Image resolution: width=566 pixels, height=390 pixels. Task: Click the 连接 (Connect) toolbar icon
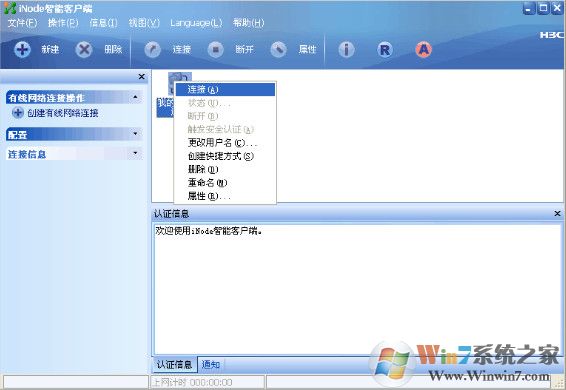tap(153, 50)
